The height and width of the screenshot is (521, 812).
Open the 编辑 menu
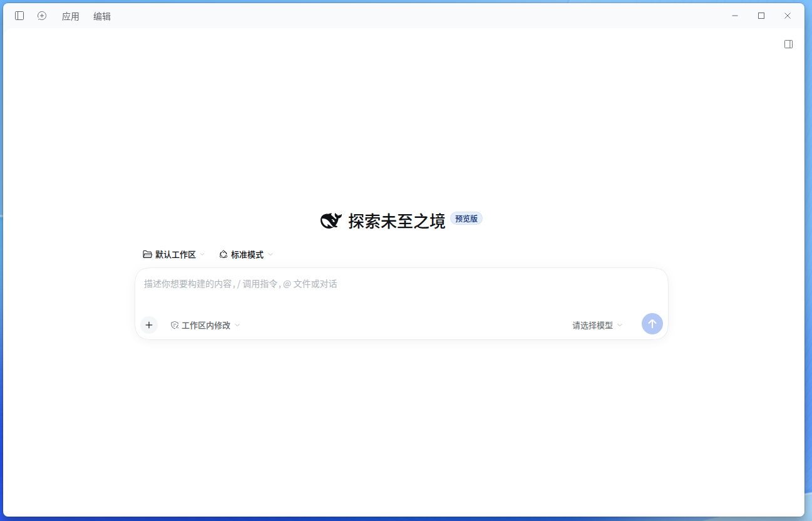pos(102,16)
